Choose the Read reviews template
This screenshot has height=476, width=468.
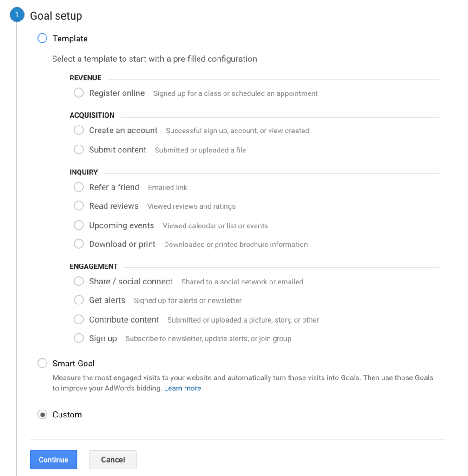point(79,206)
